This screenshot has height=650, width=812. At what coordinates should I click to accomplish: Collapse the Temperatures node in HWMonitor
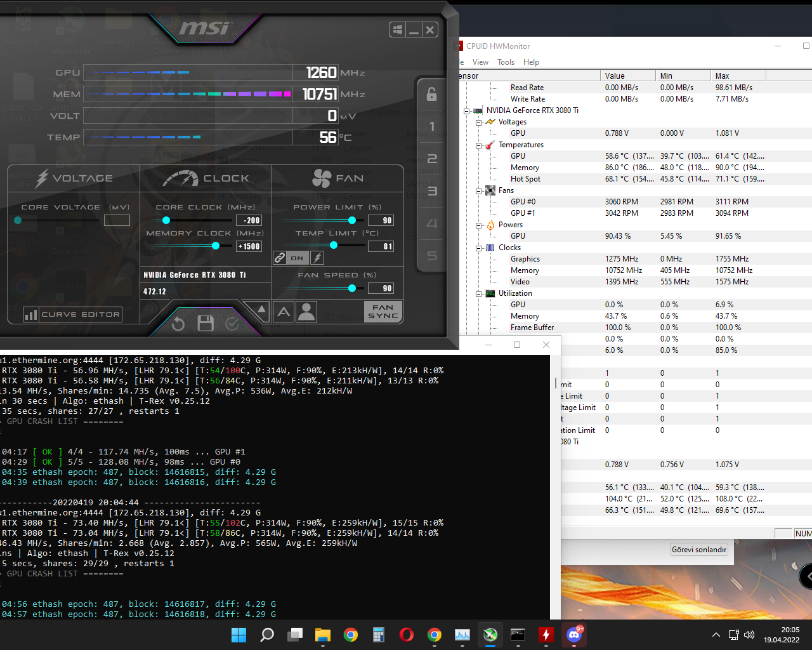[x=478, y=145]
